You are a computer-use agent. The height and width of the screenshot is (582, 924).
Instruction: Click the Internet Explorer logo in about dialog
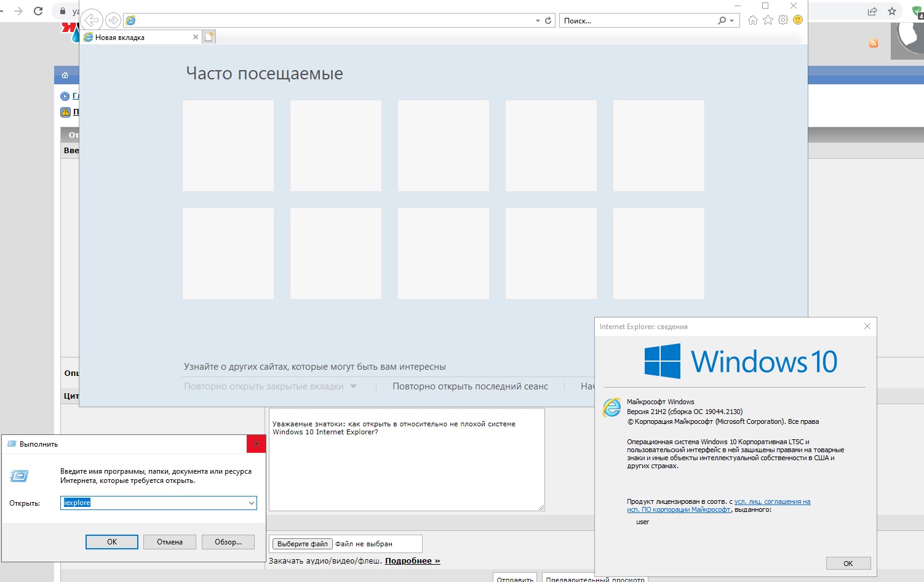click(x=612, y=407)
